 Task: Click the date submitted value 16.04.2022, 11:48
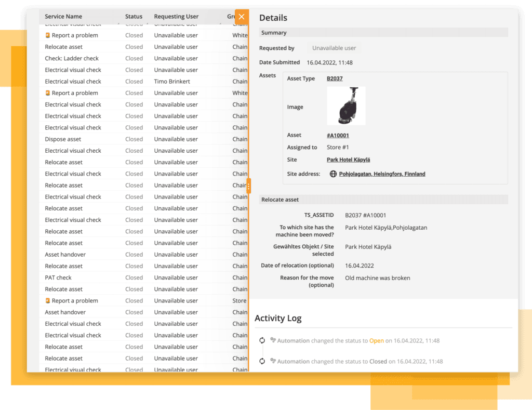pyautogui.click(x=329, y=62)
